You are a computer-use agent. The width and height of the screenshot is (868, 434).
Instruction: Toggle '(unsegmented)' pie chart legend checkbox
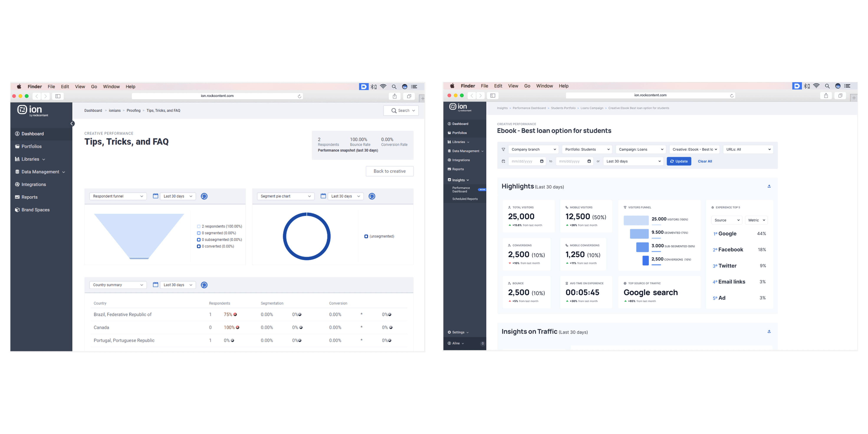(366, 236)
